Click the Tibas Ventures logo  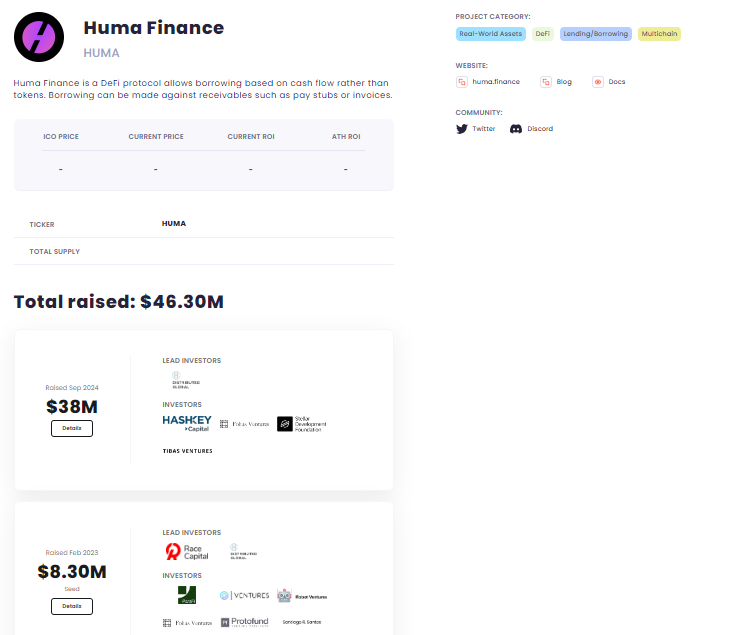click(x=187, y=451)
